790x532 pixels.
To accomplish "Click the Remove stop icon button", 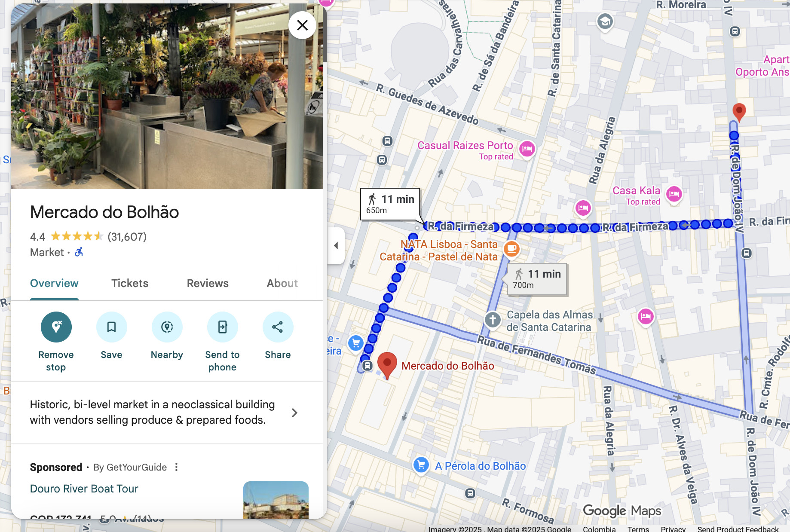I will coord(56,327).
